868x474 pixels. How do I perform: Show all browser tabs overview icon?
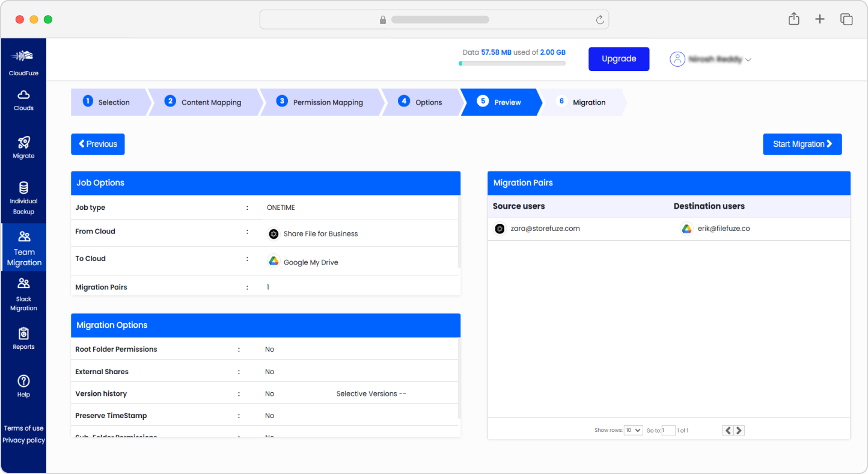tap(846, 19)
